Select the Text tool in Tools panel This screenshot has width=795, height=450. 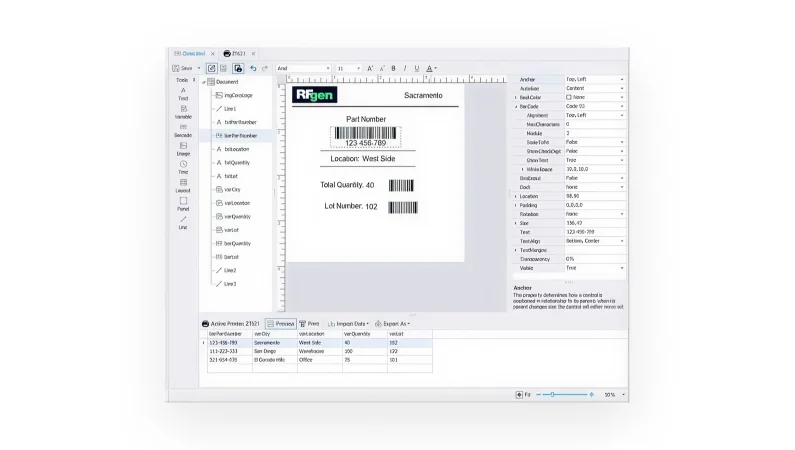click(x=183, y=93)
